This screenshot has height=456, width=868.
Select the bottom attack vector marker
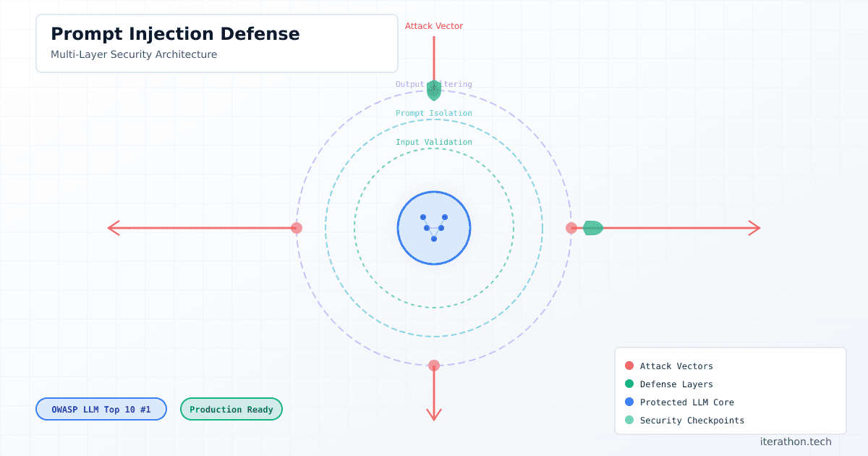point(433,366)
